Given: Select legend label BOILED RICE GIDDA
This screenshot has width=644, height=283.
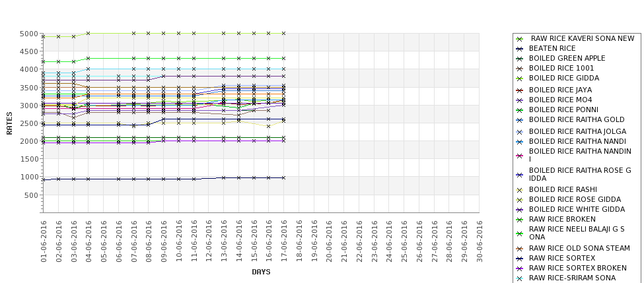Looking at the screenshot, I should [x=564, y=78].
